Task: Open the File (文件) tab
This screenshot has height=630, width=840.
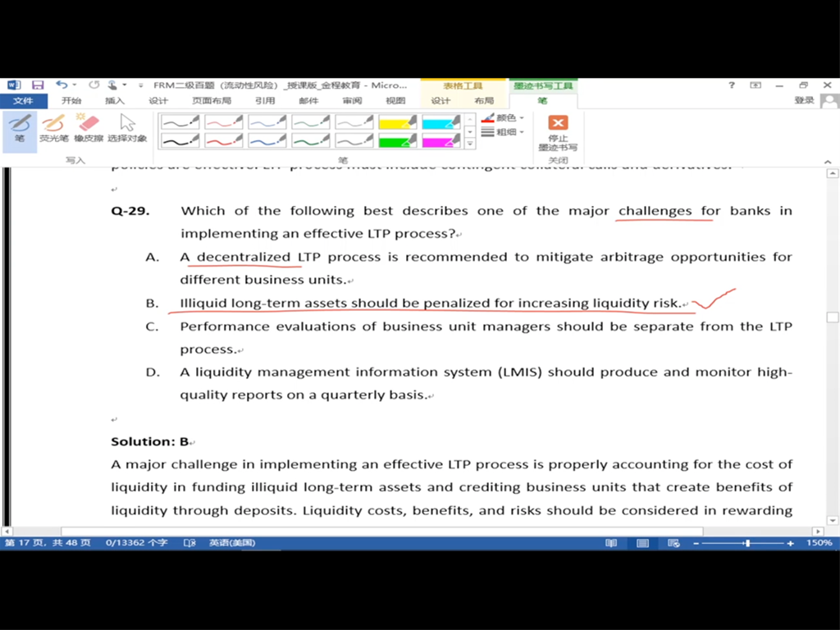Action: coord(23,101)
